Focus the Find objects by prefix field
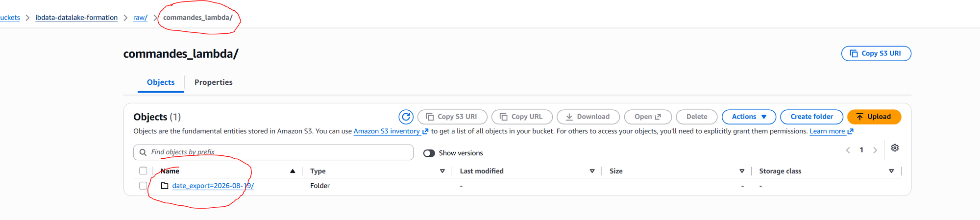The image size is (980, 220). pyautogui.click(x=273, y=152)
